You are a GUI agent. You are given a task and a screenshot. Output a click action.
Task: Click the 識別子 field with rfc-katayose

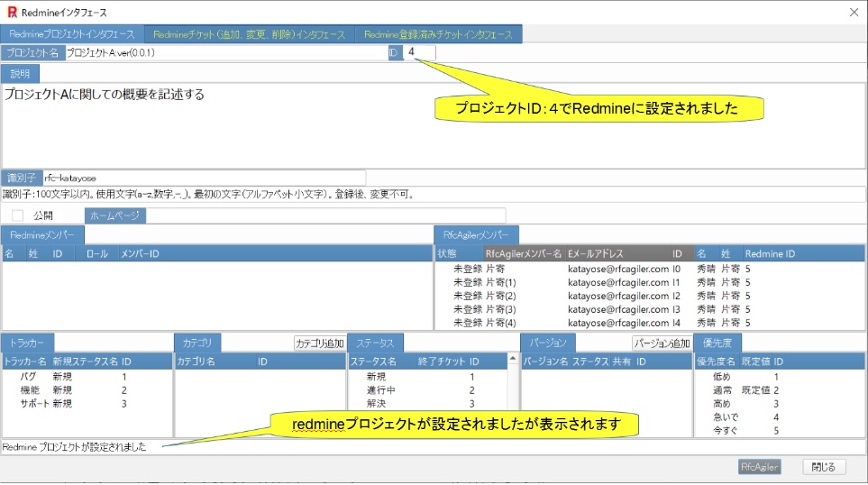point(204,178)
